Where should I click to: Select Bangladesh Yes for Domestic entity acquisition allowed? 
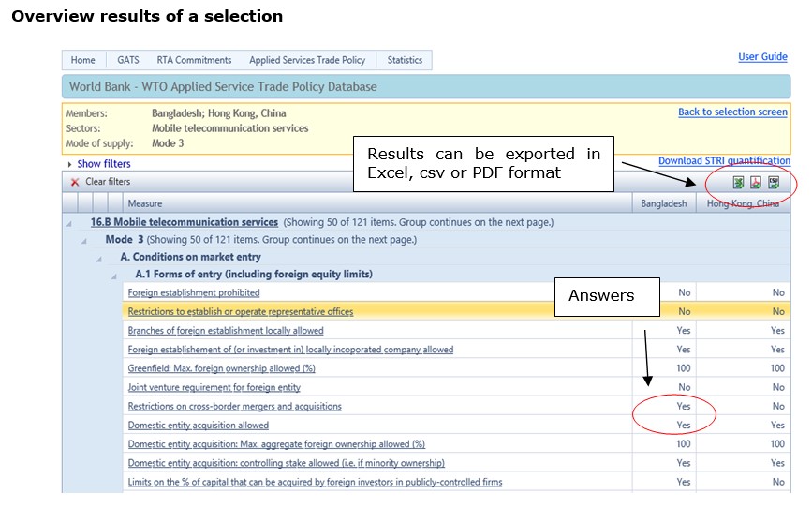pyautogui.click(x=684, y=426)
